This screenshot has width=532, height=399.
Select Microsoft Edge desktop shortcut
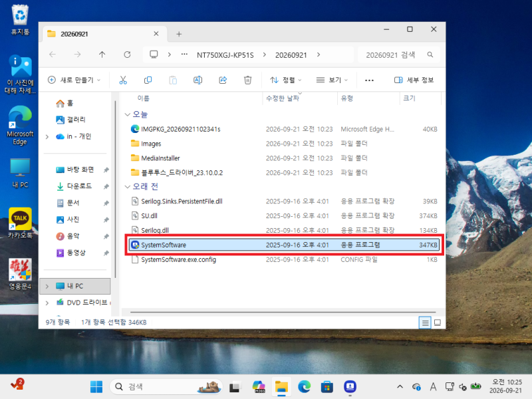20,125
